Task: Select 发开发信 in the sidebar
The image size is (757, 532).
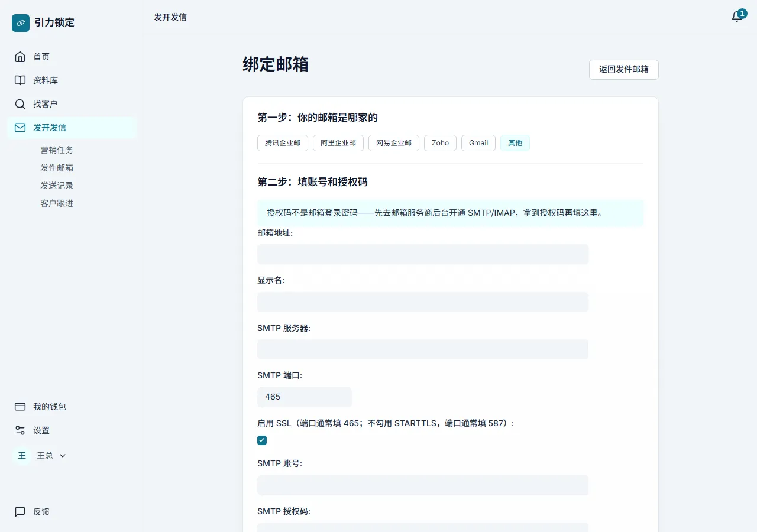Action: [x=72, y=128]
